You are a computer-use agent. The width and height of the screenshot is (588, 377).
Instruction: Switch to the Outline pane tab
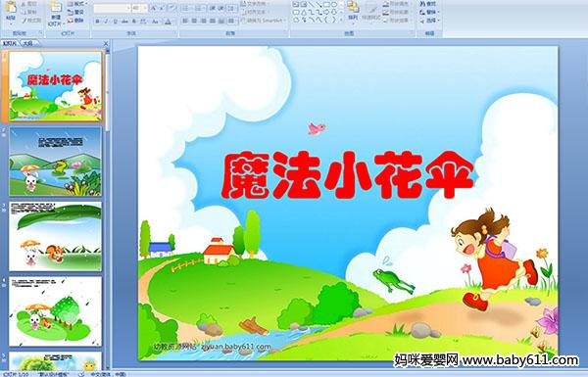(27, 43)
